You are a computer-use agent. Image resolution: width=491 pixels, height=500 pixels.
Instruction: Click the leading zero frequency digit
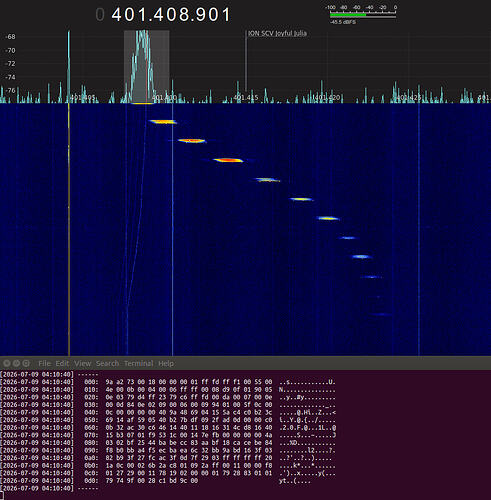coord(100,15)
